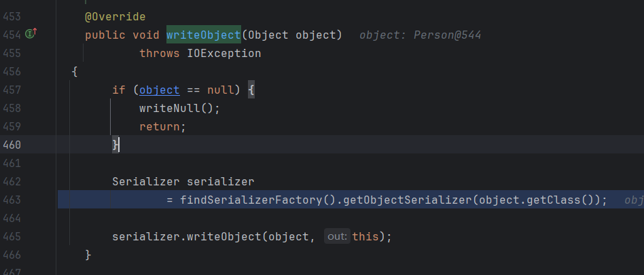Toggle breakpoint at line number 459
This screenshot has height=275, width=644.
[x=12, y=126]
